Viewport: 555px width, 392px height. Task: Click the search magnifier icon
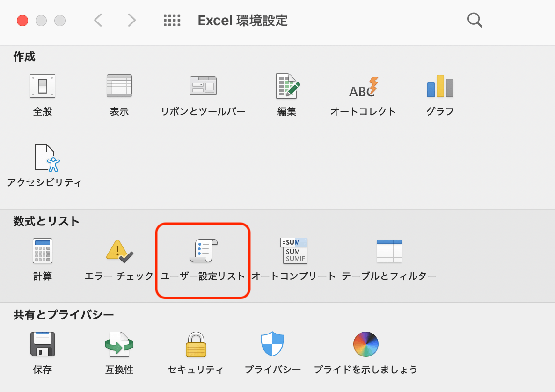point(475,20)
